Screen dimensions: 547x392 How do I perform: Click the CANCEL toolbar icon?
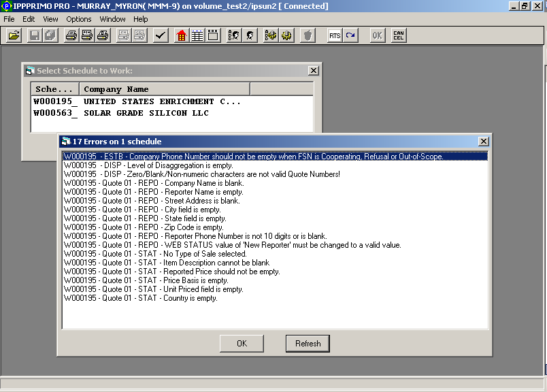pos(399,35)
